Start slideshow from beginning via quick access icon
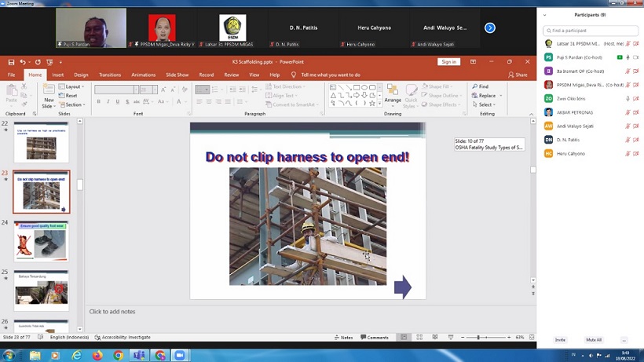The width and height of the screenshot is (644, 362). click(x=49, y=62)
